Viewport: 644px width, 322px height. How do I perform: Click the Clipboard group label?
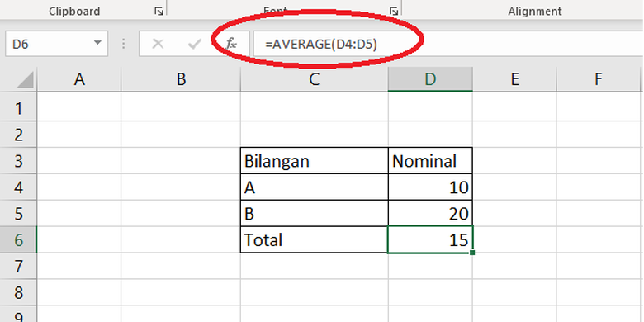[x=74, y=11]
